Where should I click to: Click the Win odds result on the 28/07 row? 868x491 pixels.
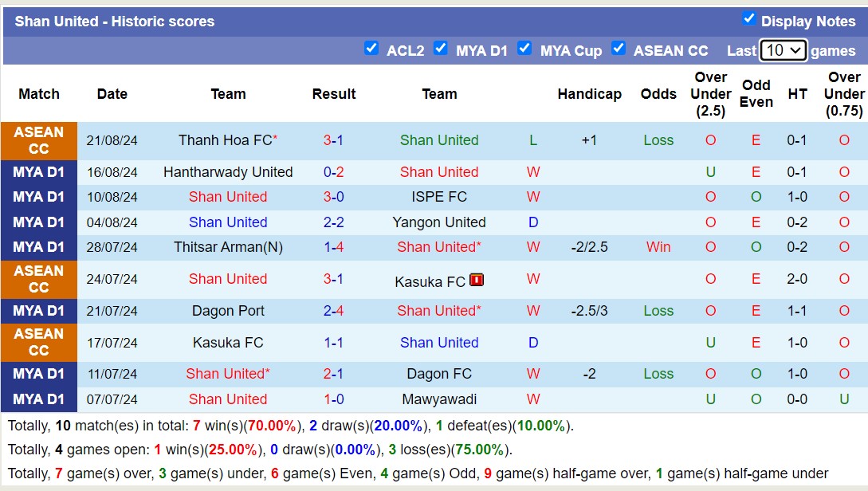(658, 247)
